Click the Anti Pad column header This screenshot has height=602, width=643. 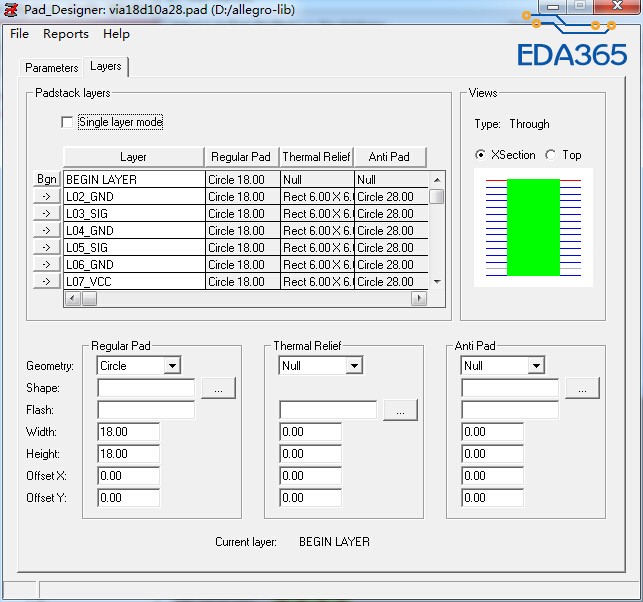[390, 157]
